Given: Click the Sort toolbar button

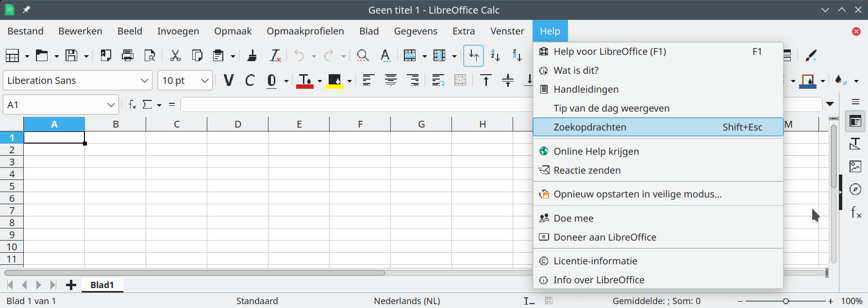Looking at the screenshot, I should [x=473, y=56].
